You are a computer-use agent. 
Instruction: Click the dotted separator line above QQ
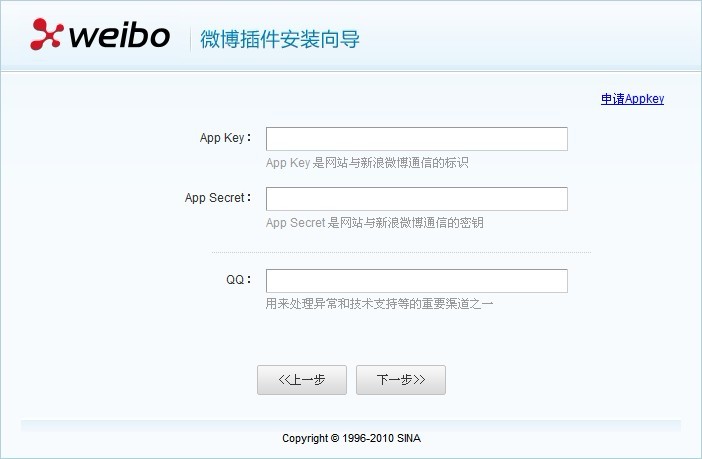[x=401, y=252]
